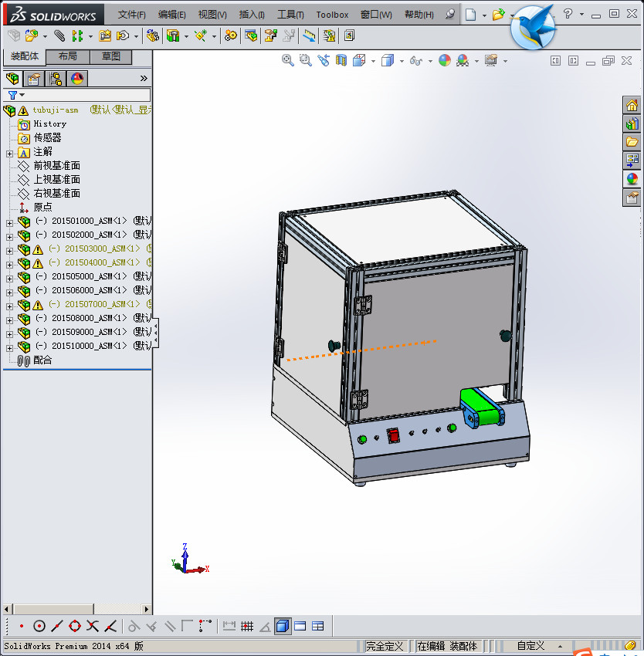Expand the 201501000_ASM<1> tree node
This screenshot has width=644, height=656.
9,223
